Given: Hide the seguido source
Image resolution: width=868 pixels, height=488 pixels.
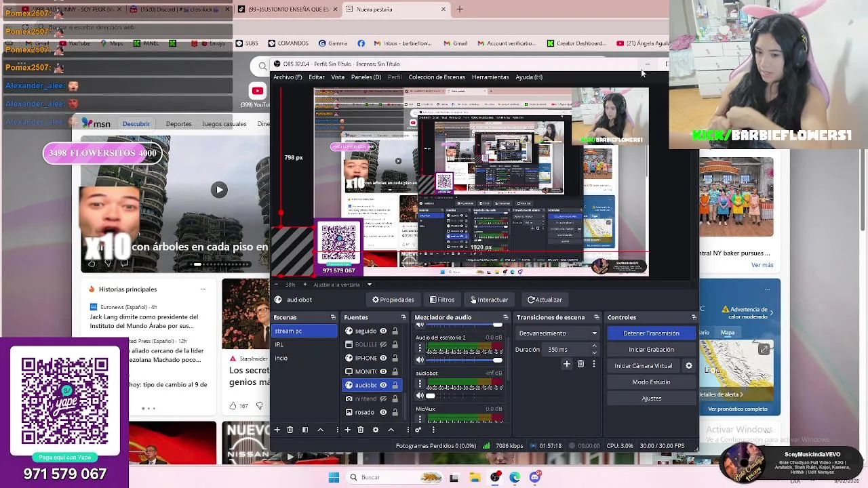Looking at the screenshot, I should pos(383,331).
